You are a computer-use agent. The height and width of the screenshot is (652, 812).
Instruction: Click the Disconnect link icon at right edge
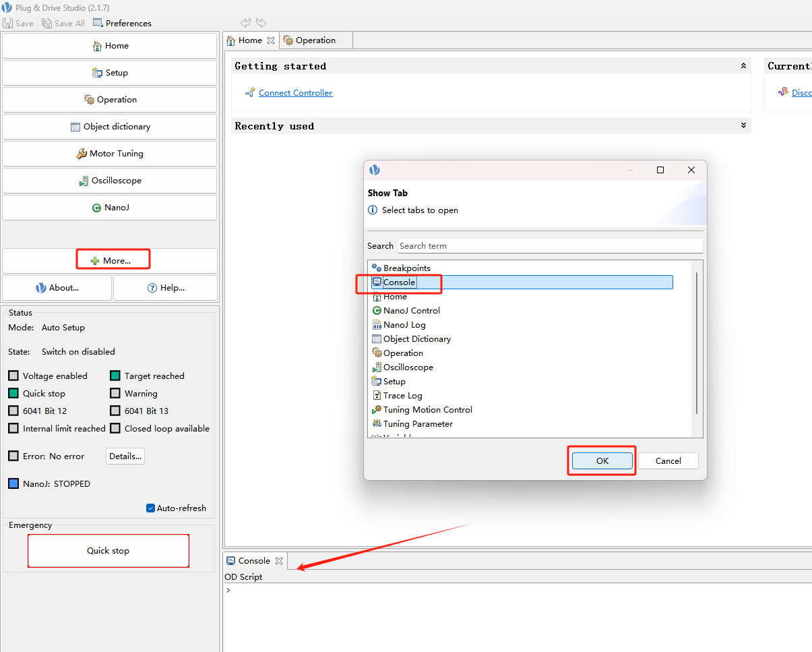[x=783, y=92]
